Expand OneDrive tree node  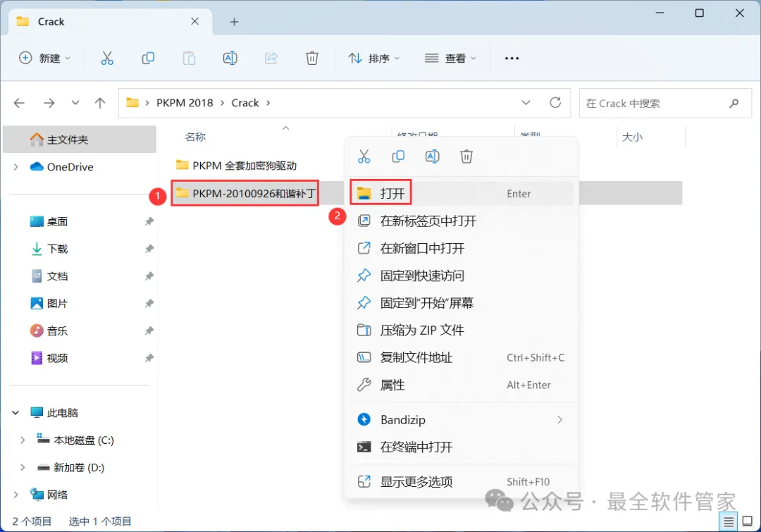[x=16, y=167]
